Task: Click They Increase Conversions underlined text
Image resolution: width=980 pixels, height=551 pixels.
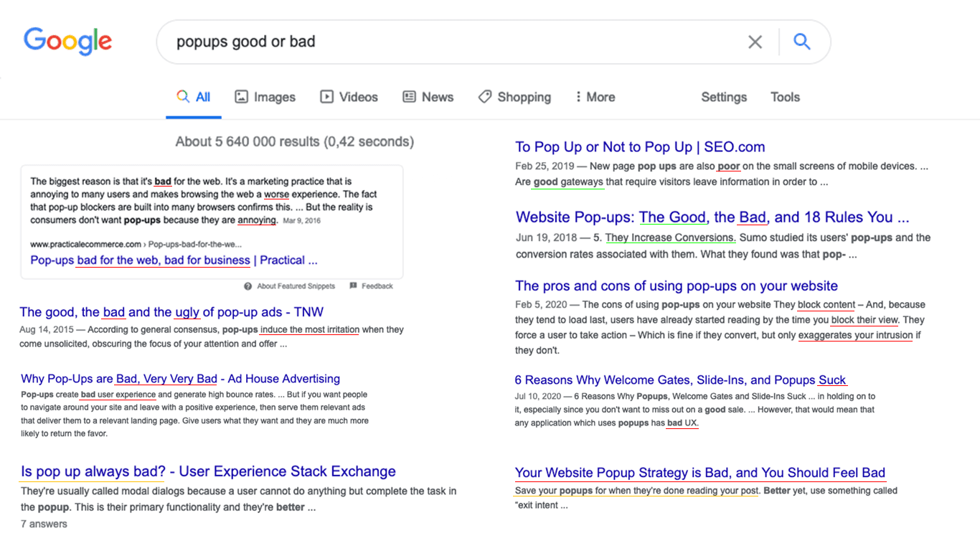Action: click(x=670, y=237)
